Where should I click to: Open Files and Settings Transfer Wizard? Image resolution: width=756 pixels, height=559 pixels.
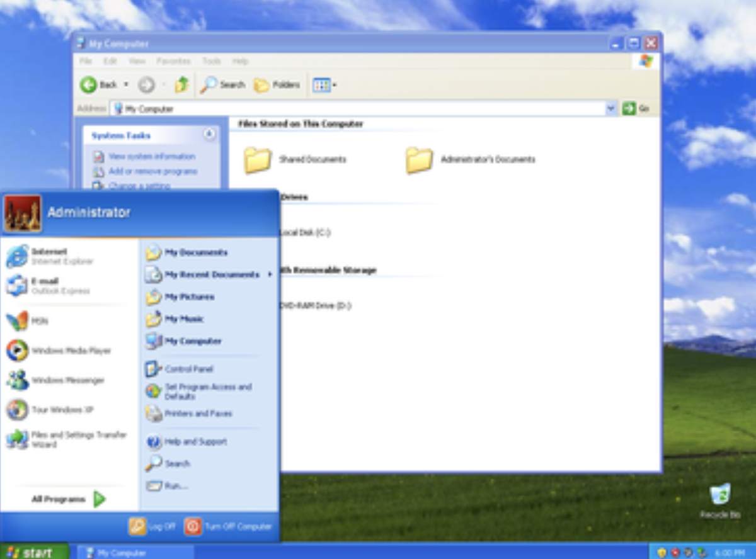67,439
